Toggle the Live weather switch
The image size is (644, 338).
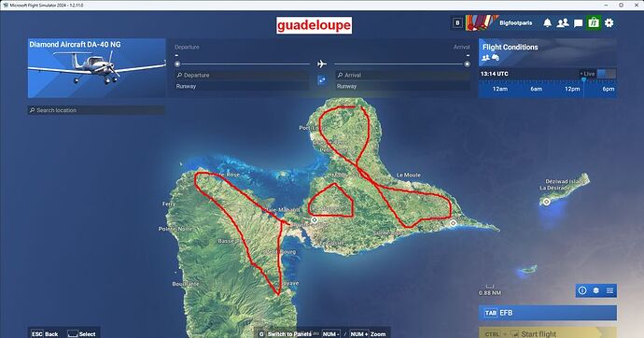coord(607,74)
